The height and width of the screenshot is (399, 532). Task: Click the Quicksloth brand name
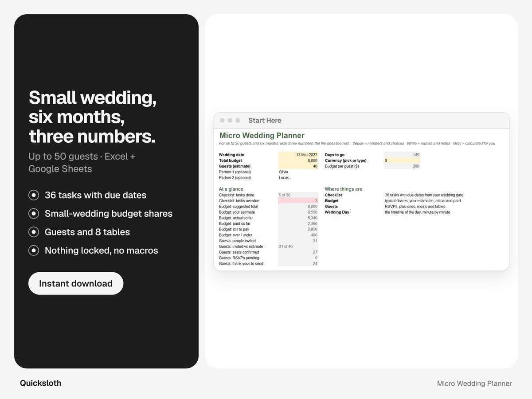[41, 383]
